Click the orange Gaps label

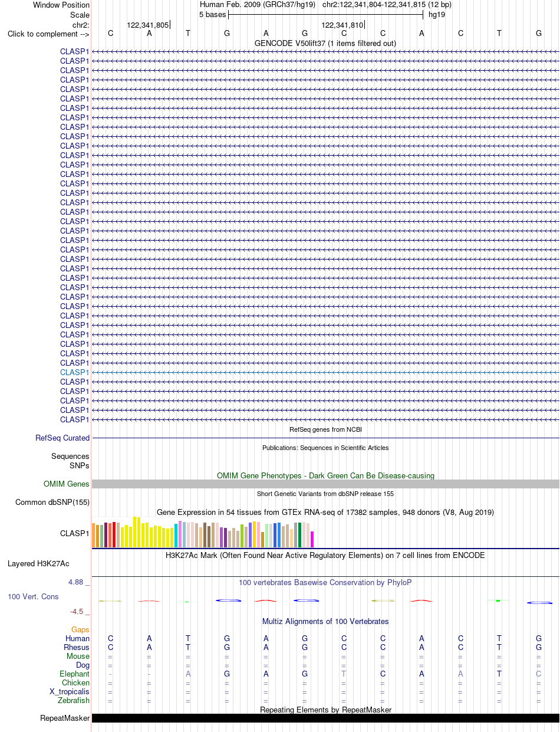pos(80,630)
